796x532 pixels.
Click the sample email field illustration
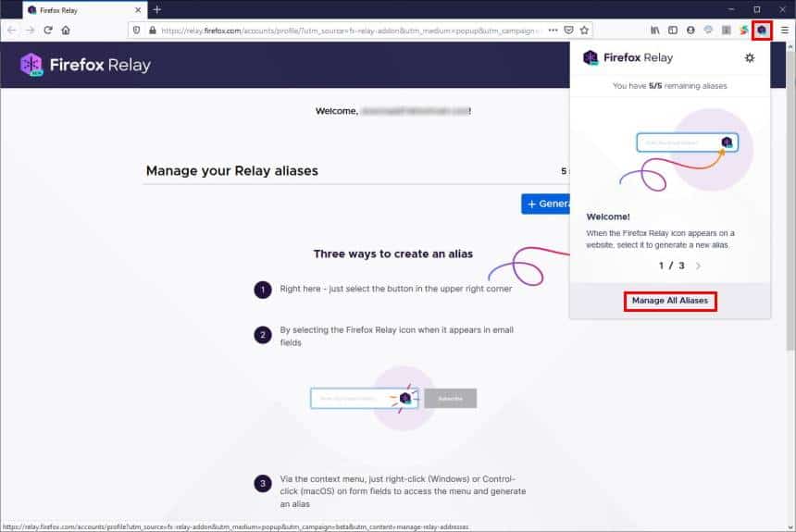[365, 399]
